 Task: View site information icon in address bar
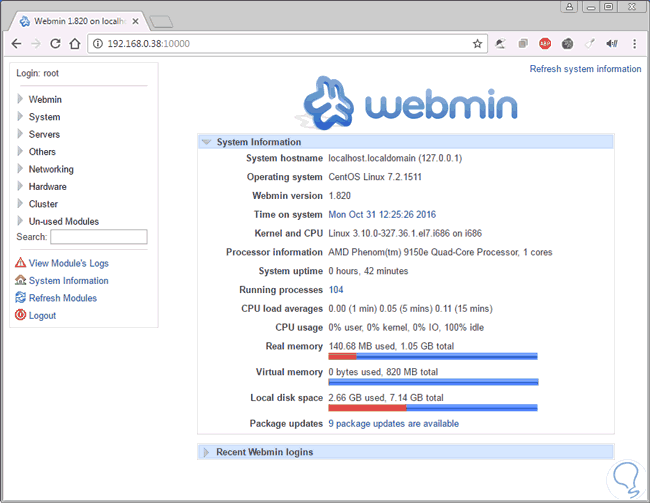point(97,44)
